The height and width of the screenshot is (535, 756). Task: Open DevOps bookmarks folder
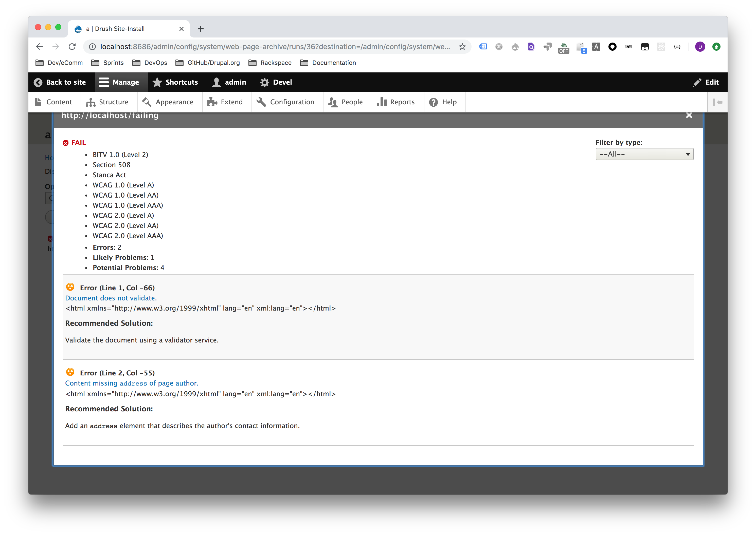(150, 63)
